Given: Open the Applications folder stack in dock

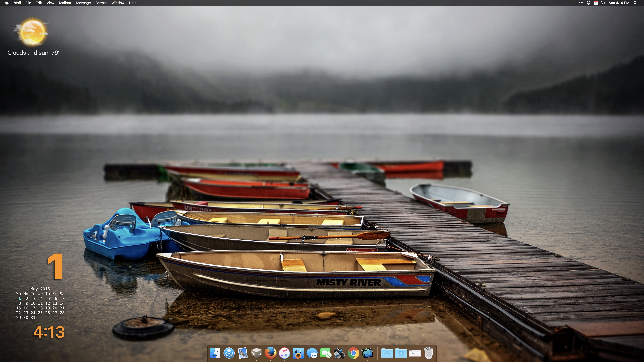Looking at the screenshot, I should coord(387,353).
